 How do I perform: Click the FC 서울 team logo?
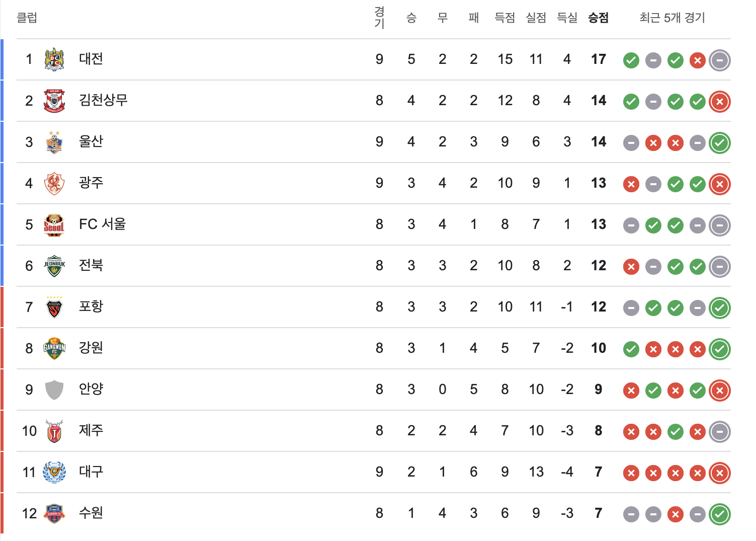54,224
